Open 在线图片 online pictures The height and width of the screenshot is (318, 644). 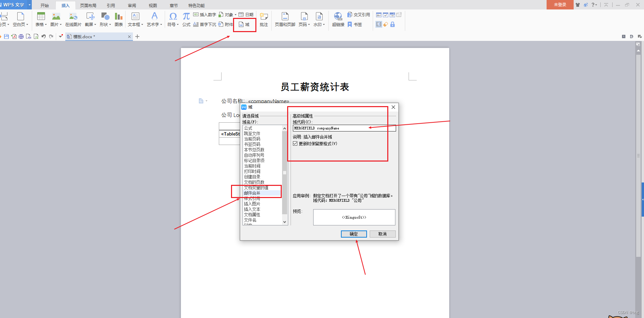(x=73, y=19)
